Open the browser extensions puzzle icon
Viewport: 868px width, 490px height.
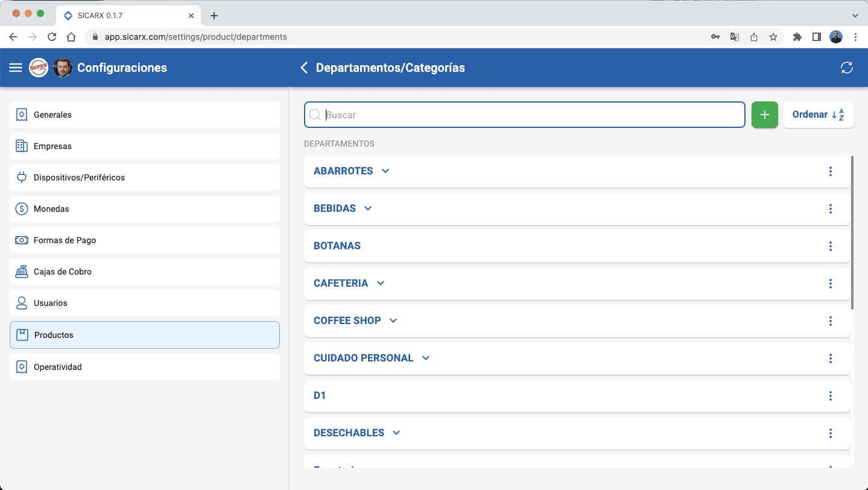point(797,37)
